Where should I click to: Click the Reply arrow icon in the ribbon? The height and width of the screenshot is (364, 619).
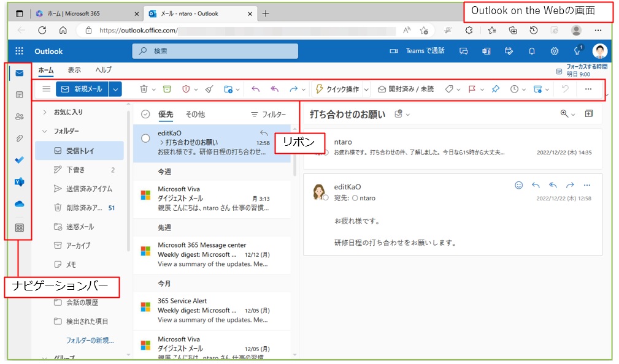(x=255, y=89)
